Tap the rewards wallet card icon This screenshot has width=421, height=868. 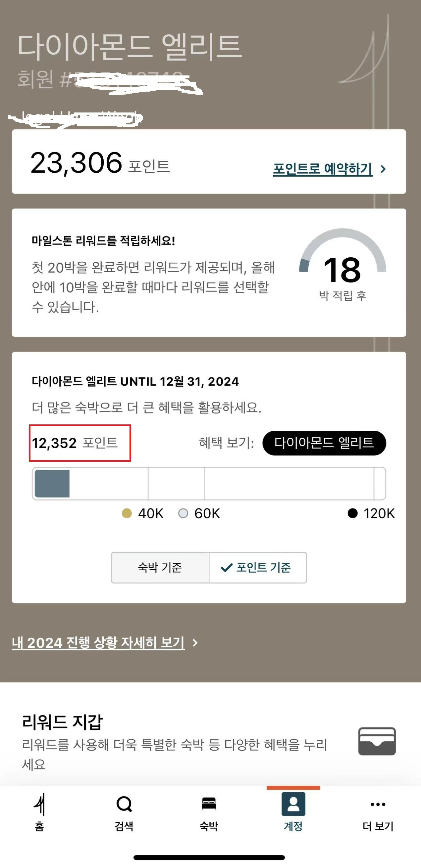(377, 741)
